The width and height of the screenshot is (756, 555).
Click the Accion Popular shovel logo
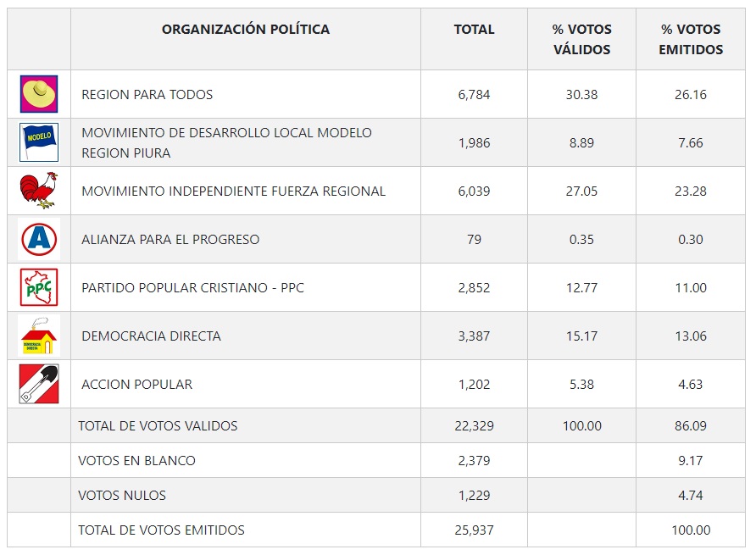(39, 384)
